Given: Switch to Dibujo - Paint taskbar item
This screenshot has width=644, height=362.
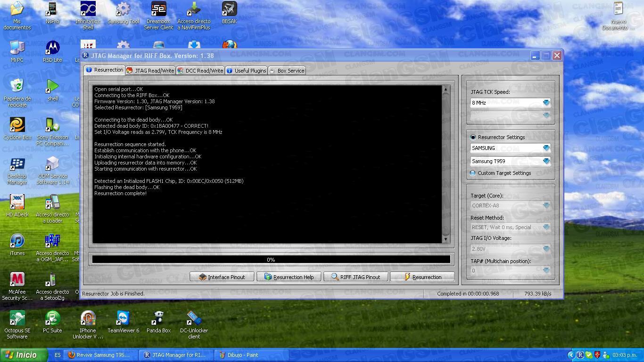Looking at the screenshot, I should (252, 355).
